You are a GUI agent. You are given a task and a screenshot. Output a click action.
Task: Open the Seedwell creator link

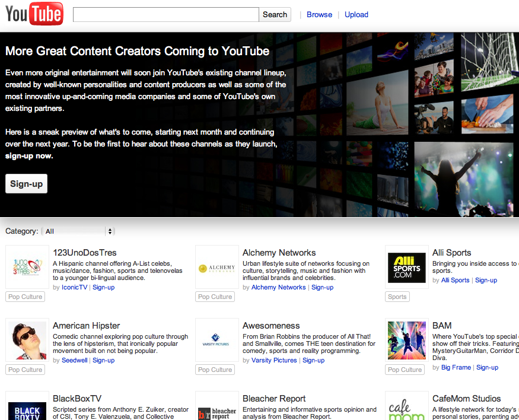(75, 360)
